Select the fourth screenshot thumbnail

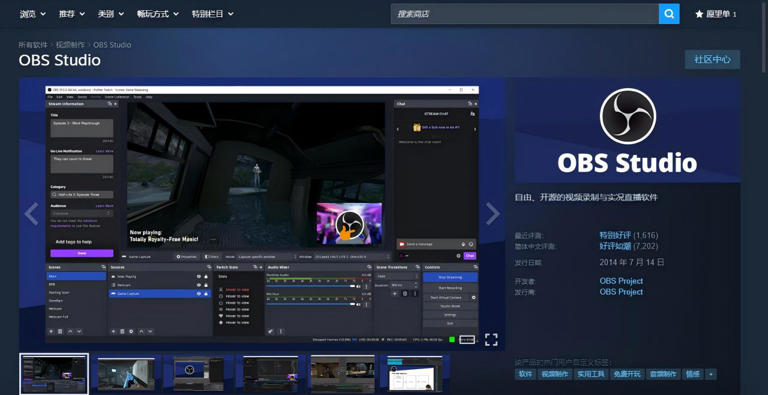pos(270,373)
